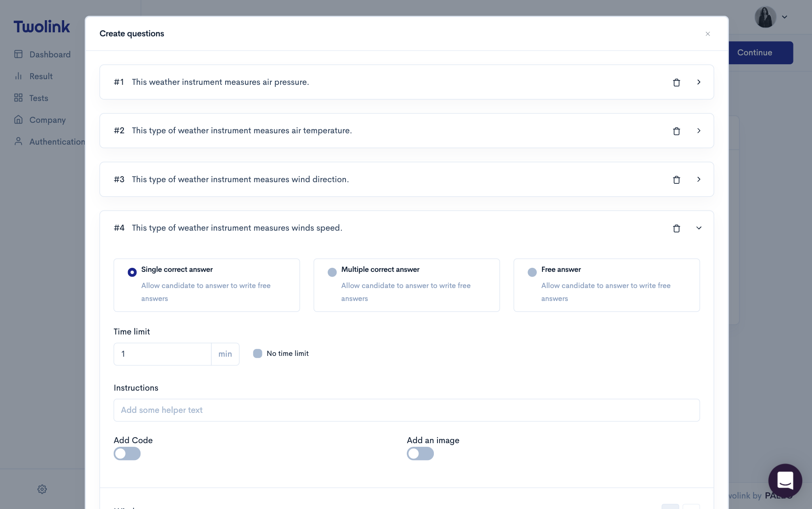The height and width of the screenshot is (509, 812).
Task: Open the user profile avatar
Action: point(765,17)
